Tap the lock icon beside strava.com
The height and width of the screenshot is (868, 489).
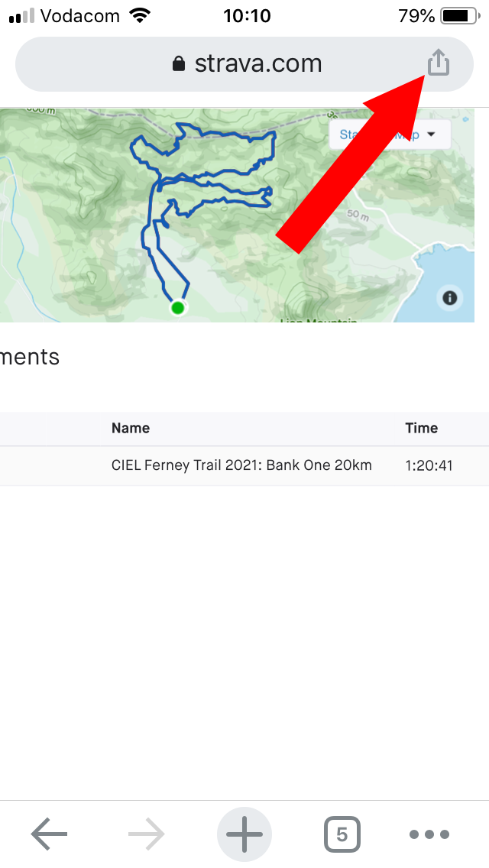[x=178, y=63]
